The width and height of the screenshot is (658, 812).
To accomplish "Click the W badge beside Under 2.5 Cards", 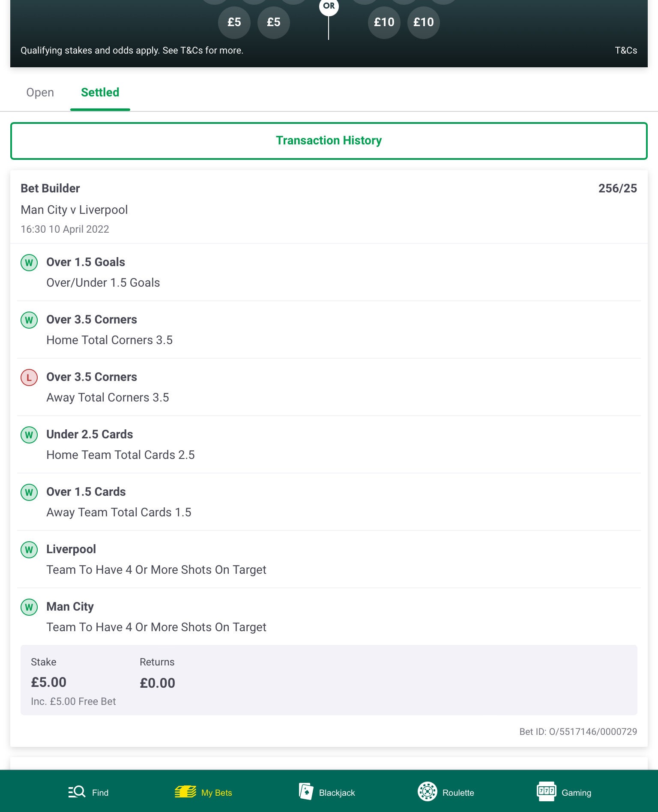I will tap(29, 435).
